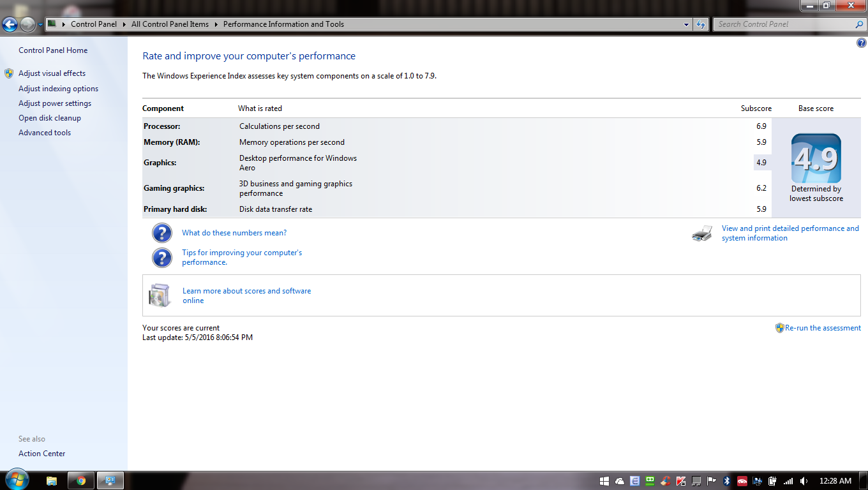The width and height of the screenshot is (868, 490).
Task: Select the Processor subscore 6.9
Action: tap(761, 126)
